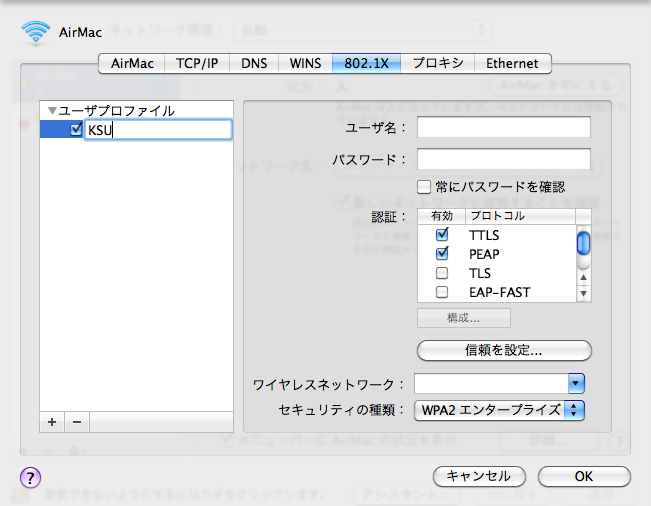Click the 構成... button
This screenshot has width=651, height=506.
pos(464,318)
